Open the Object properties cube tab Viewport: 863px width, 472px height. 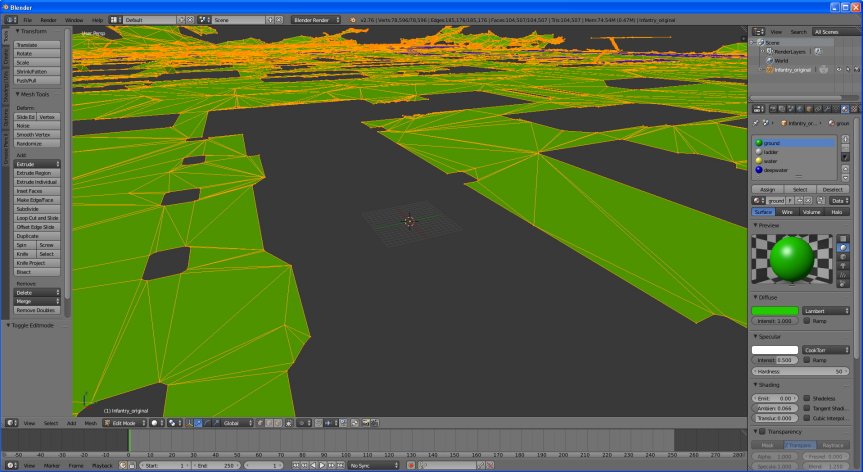tap(809, 109)
